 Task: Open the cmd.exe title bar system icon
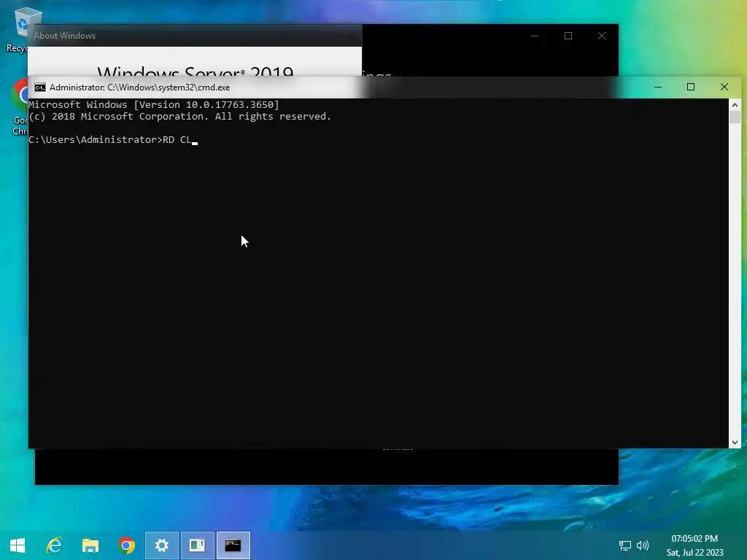[x=40, y=87]
